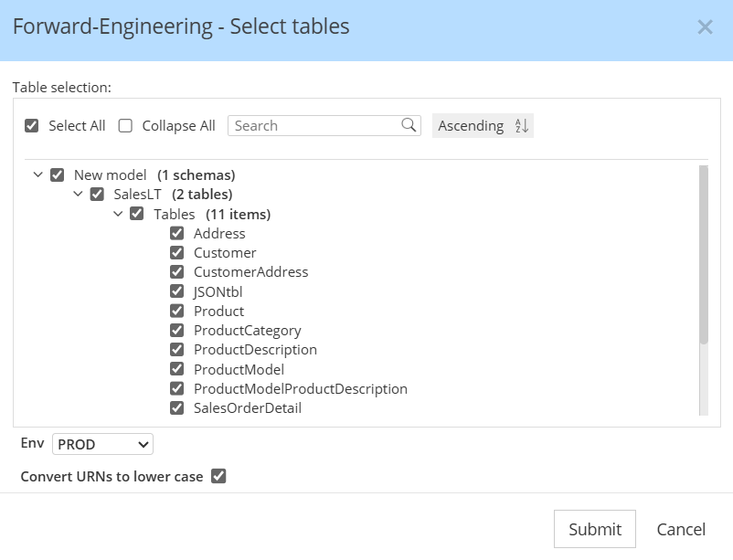Screen dimensions: 733x560
Task: Close the Forward-Engineering dialog
Action: [705, 27]
